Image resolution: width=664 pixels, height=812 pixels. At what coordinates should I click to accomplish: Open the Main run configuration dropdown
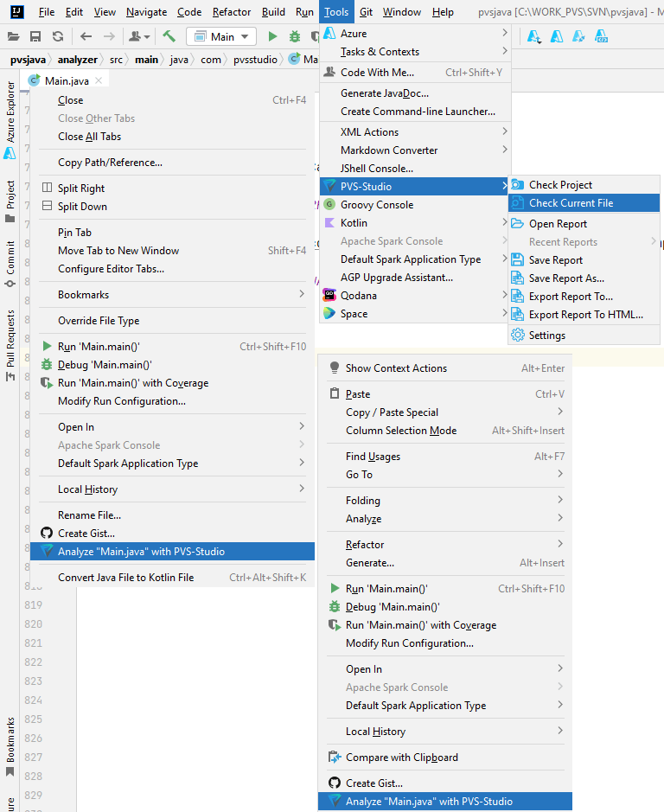click(221, 36)
